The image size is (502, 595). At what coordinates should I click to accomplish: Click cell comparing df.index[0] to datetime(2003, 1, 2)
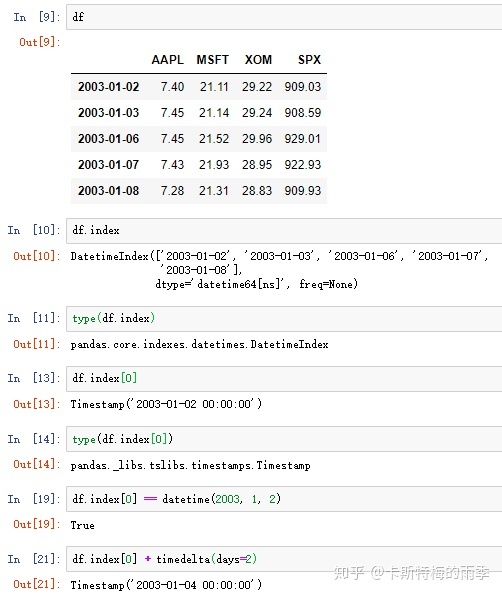284,499
